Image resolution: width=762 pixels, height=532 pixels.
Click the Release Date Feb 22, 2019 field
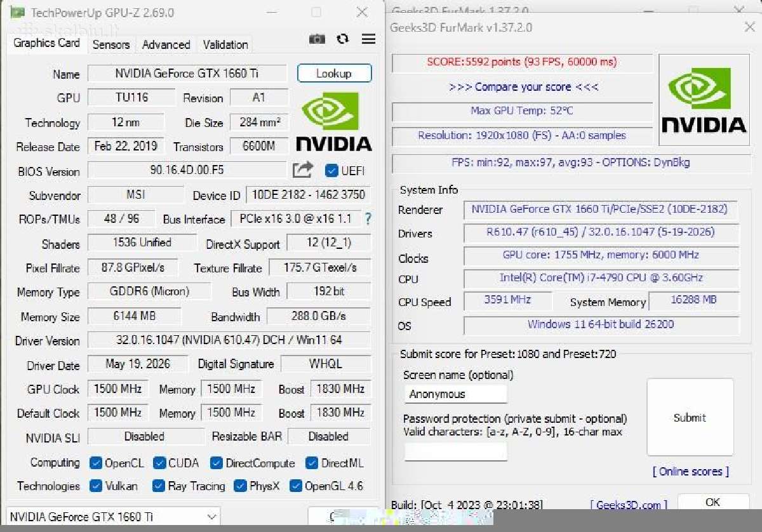coord(126,146)
